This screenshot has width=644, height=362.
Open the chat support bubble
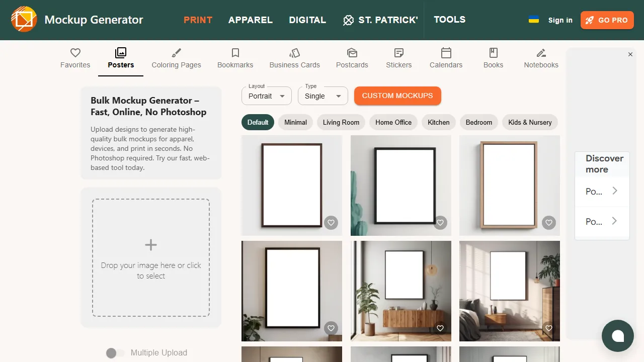click(x=618, y=335)
